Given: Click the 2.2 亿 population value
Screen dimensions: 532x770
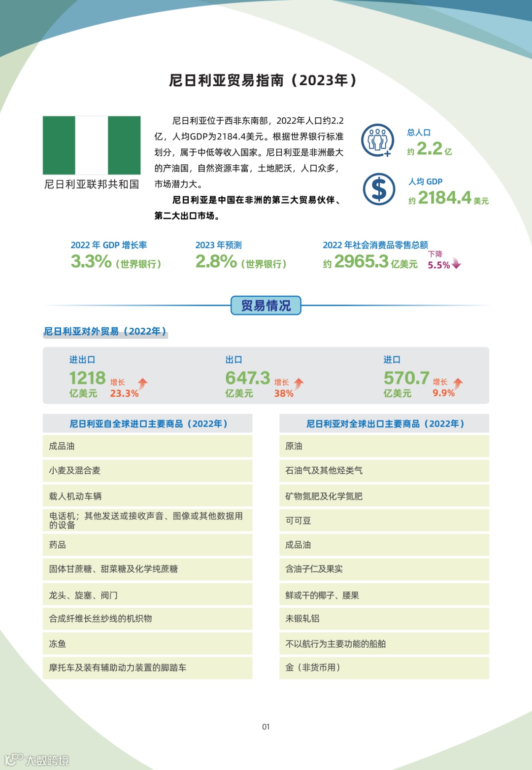Looking at the screenshot, I should [430, 149].
